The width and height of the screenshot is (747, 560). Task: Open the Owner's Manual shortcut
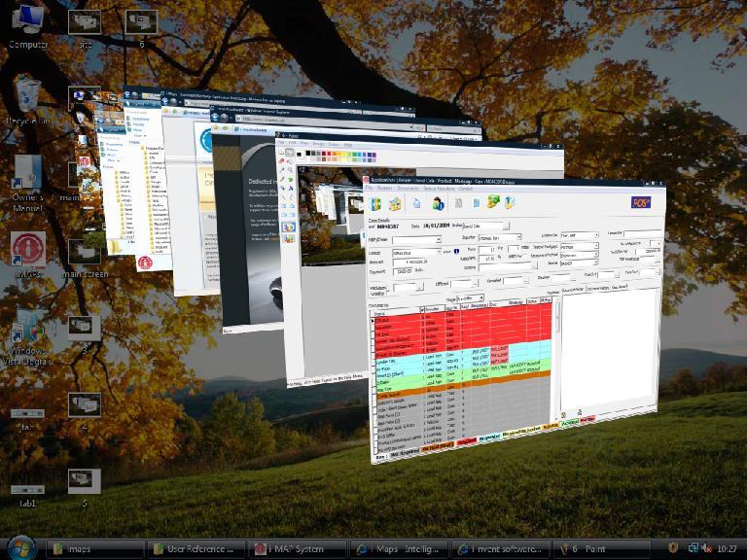28,184
